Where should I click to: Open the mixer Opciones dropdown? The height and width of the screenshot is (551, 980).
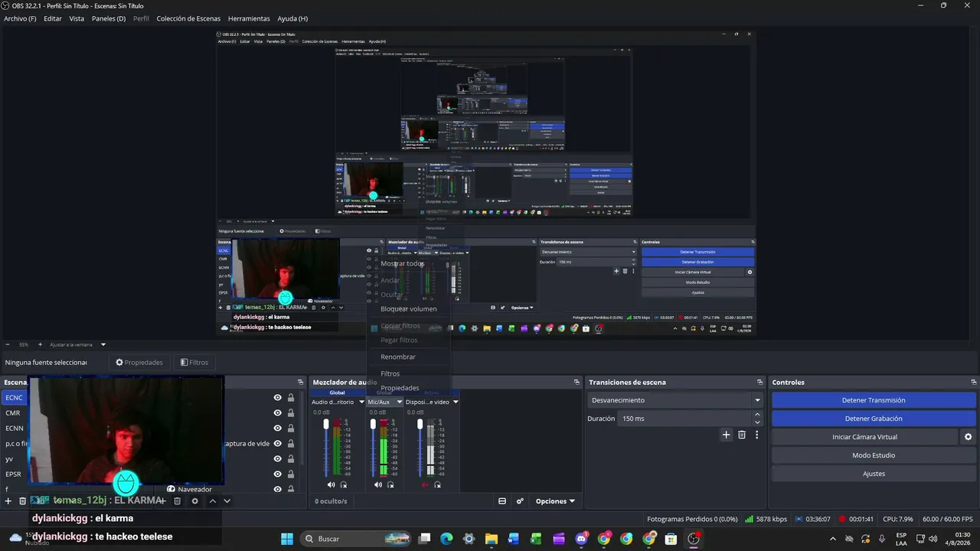point(555,501)
